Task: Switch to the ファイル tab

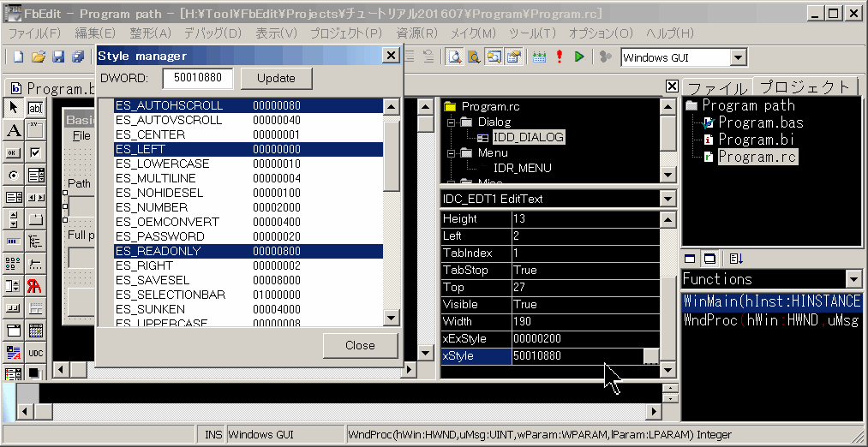Action: [716, 87]
